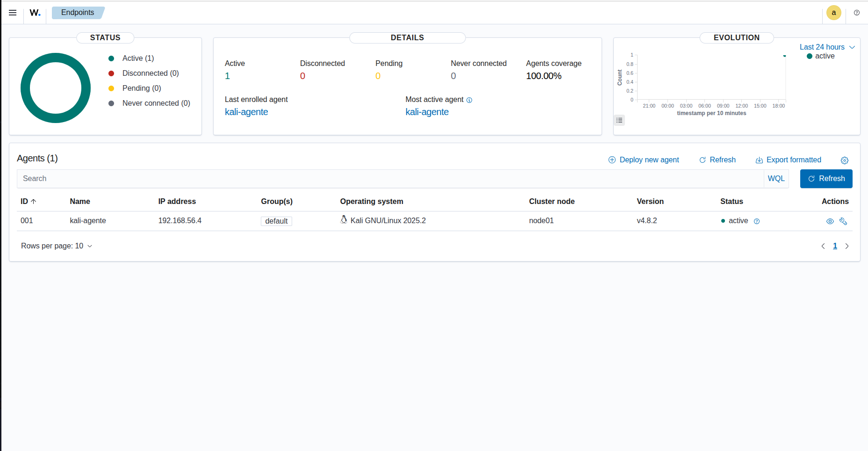Click the Wazuh W. logo
Screen dimensions: 868x451
pyautogui.click(x=35, y=13)
